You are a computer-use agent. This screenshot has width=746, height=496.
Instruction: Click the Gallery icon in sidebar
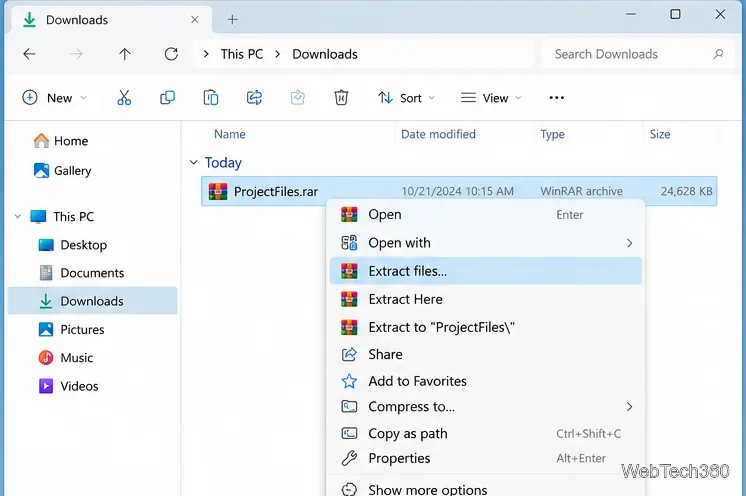tap(41, 170)
